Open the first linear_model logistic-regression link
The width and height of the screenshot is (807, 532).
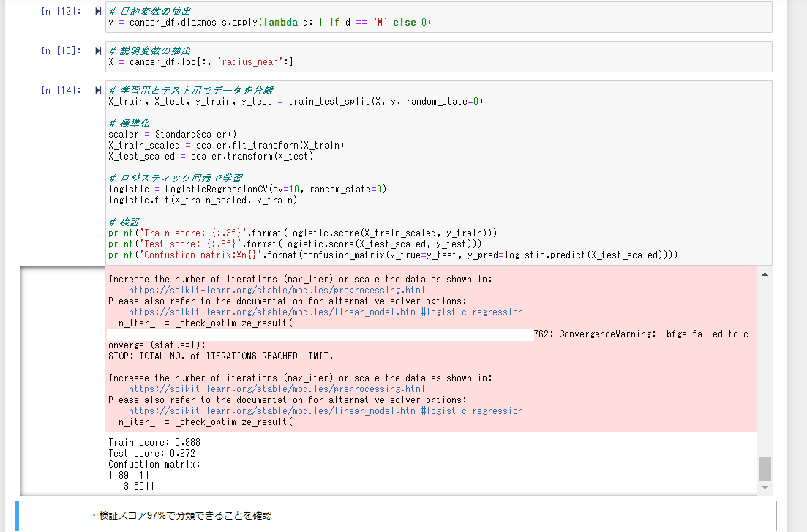pos(326,312)
